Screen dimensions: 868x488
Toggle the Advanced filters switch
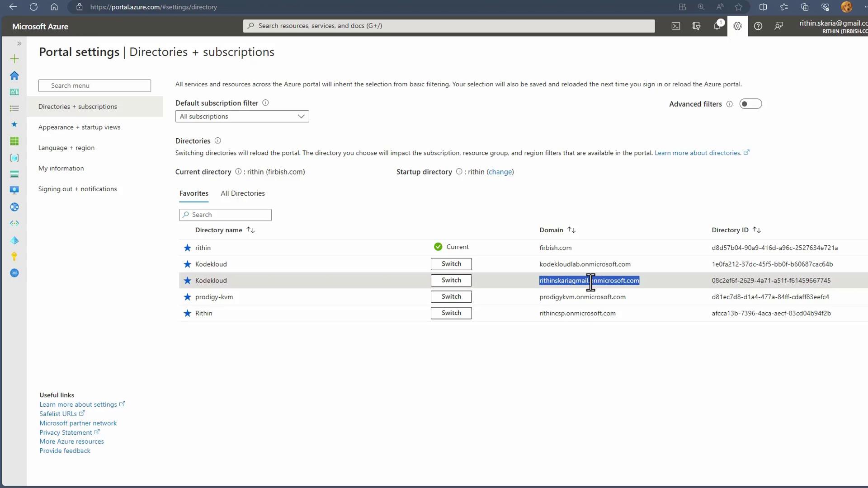tap(750, 104)
